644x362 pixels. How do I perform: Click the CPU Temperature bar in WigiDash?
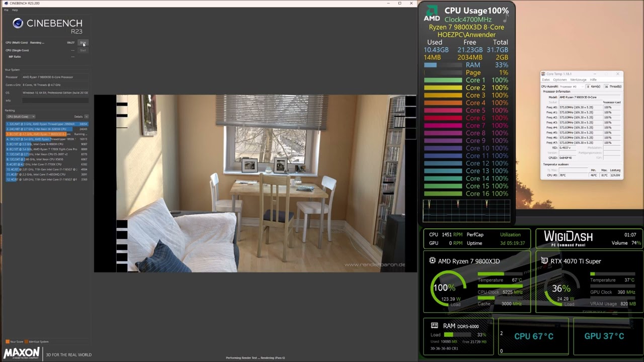coord(500,274)
